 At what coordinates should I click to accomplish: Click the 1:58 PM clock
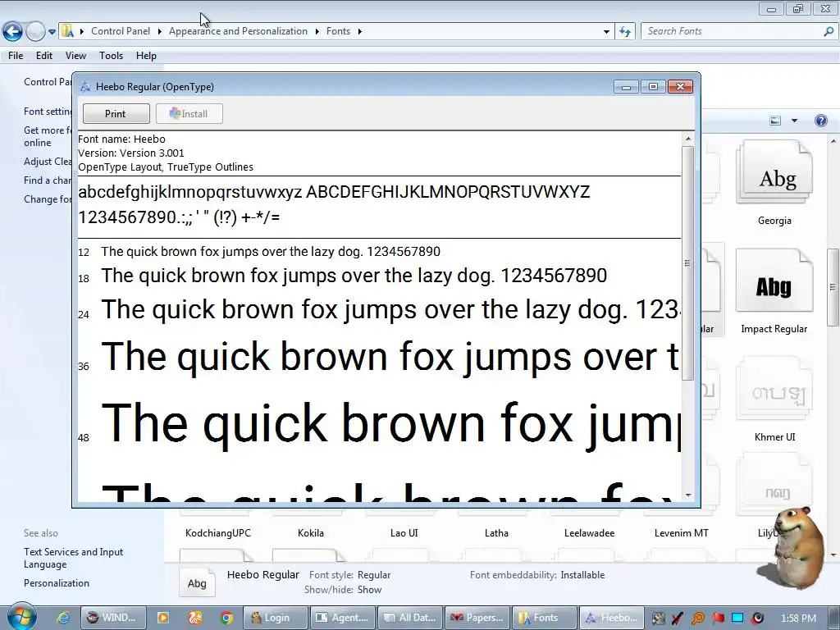click(x=799, y=619)
